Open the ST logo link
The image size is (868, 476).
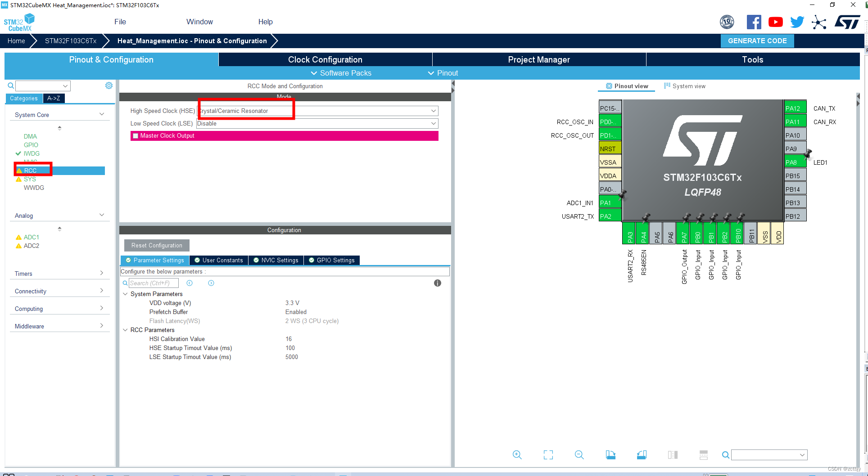(x=847, y=22)
